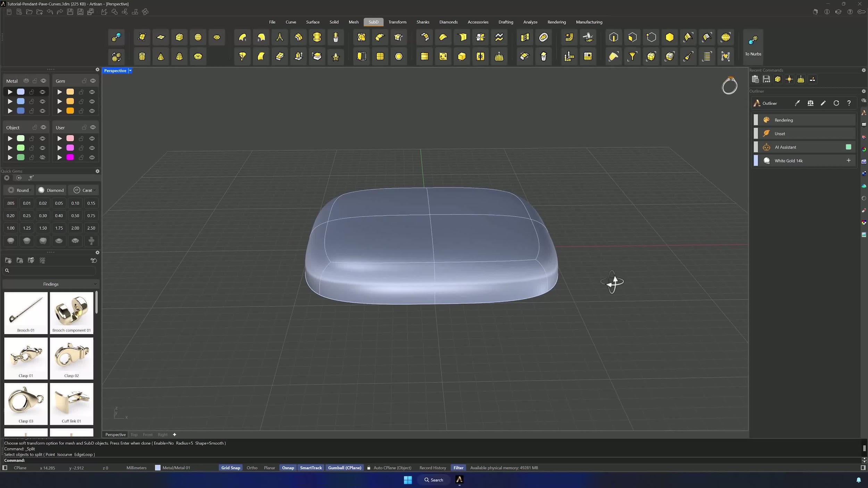
Task: Toggle the Gumball (CPlane) option
Action: 345,468
